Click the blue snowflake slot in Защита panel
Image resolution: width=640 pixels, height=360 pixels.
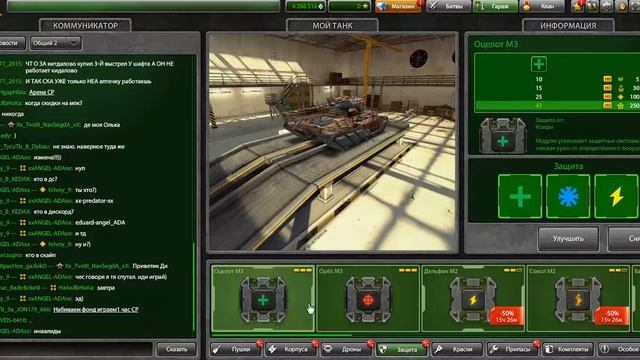click(x=568, y=196)
